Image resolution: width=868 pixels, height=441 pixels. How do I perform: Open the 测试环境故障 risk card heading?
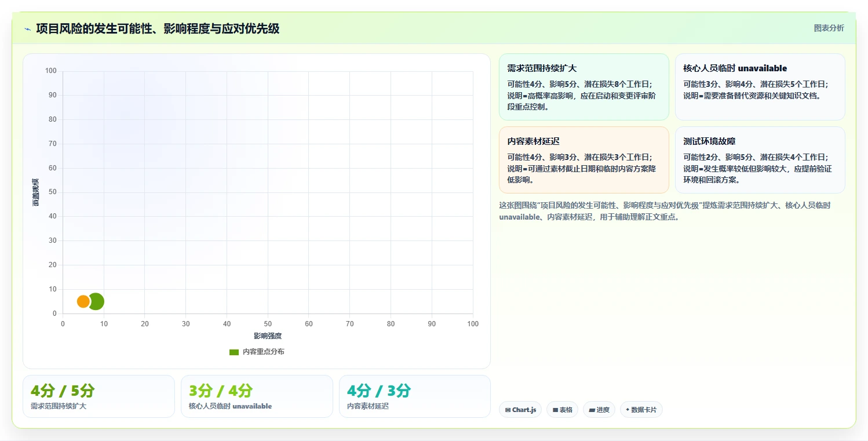[709, 141]
